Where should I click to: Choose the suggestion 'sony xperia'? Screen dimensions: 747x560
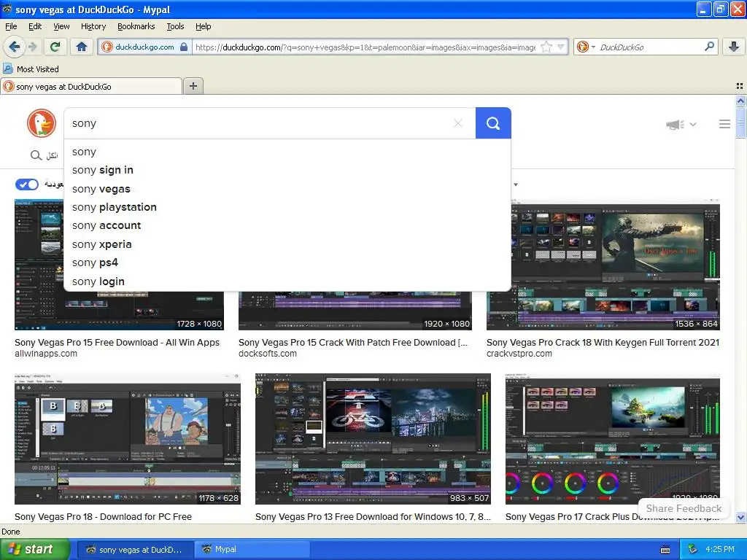[287, 244]
